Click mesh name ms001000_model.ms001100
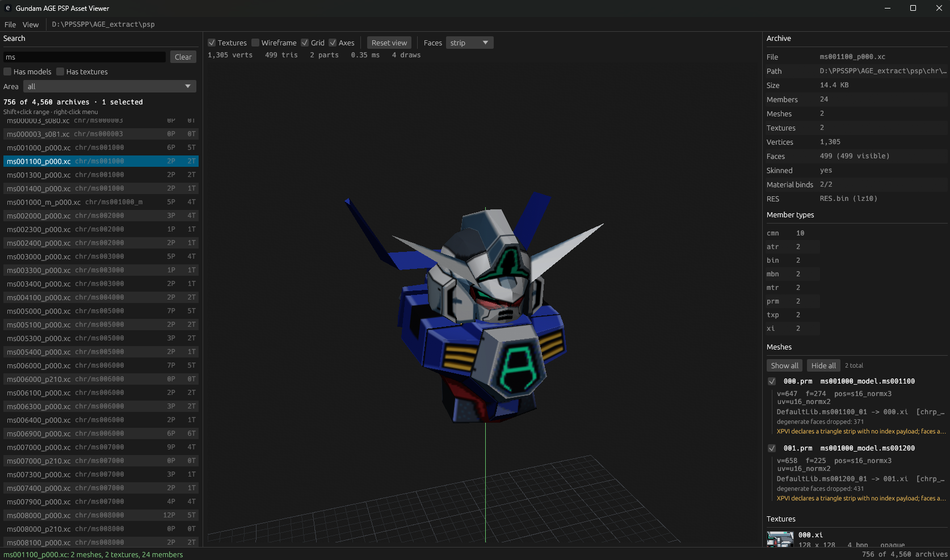 867,381
